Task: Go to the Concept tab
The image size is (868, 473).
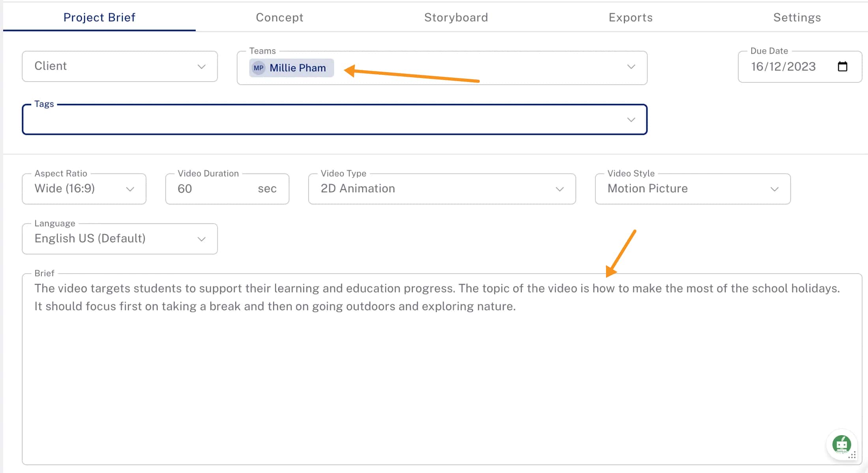Action: click(x=279, y=17)
